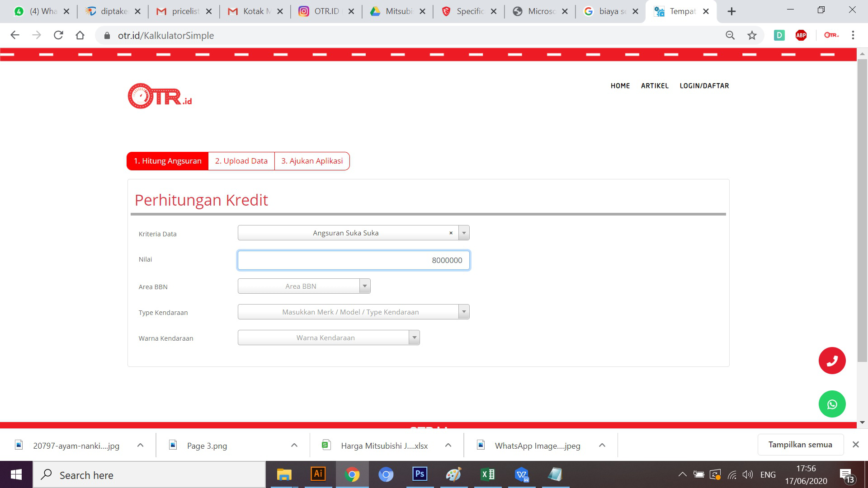Viewport: 868px width, 488px height.
Task: Expand the Kriteria Data dropdown
Action: click(464, 233)
